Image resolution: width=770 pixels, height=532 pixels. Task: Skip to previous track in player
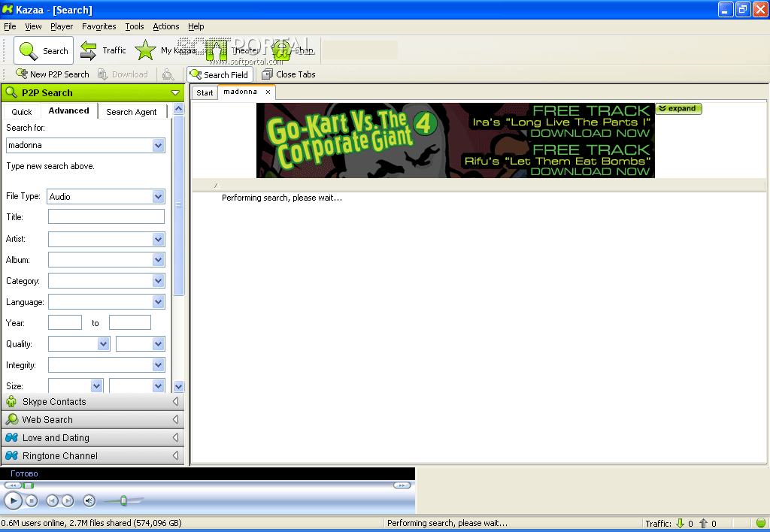tap(52, 500)
